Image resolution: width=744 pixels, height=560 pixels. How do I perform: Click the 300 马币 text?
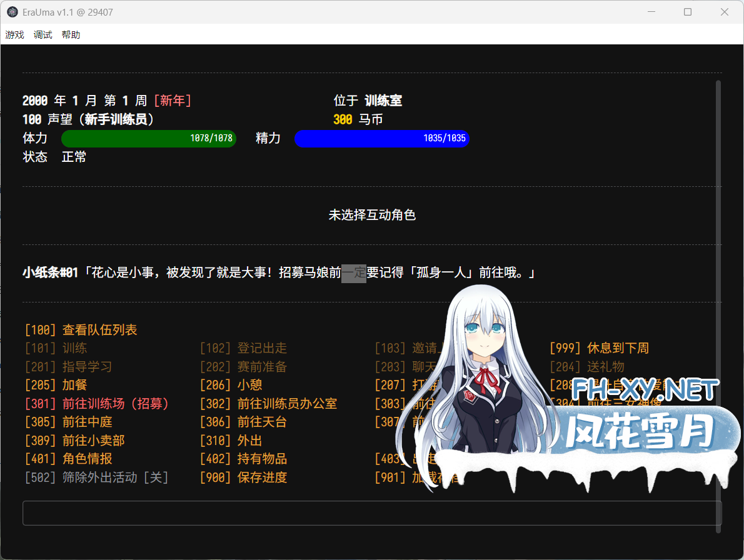pos(358,119)
